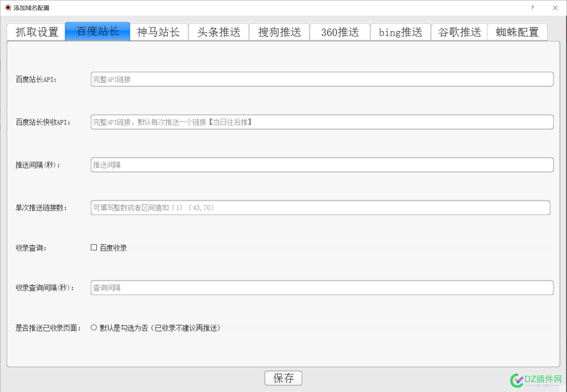Select the 默认是勾选为否 radio button
Viewport: 567px width, 392px height.
click(94, 328)
